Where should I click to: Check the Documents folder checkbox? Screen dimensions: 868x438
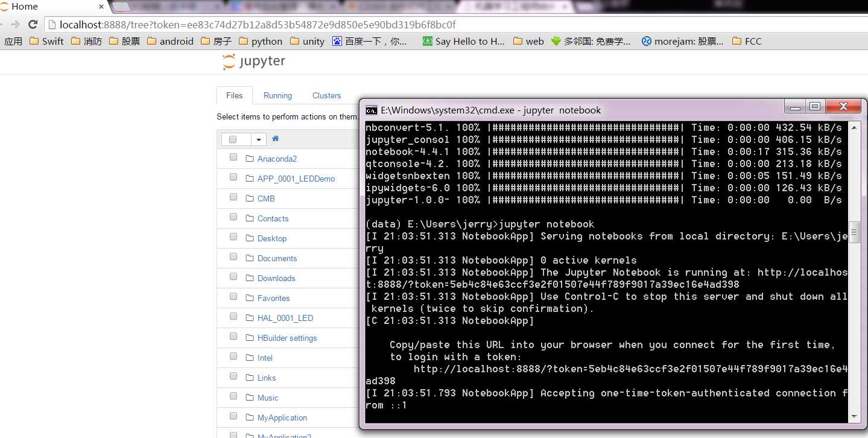tap(233, 257)
